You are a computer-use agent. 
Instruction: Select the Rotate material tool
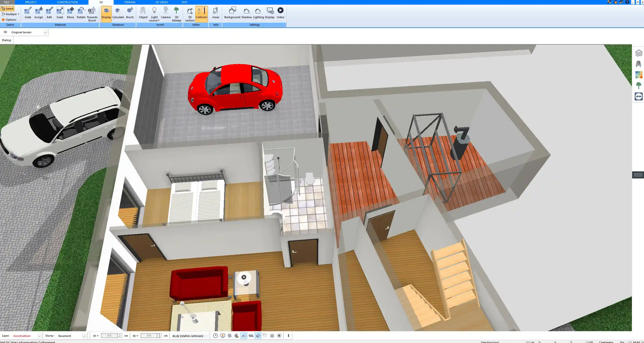coord(81,13)
